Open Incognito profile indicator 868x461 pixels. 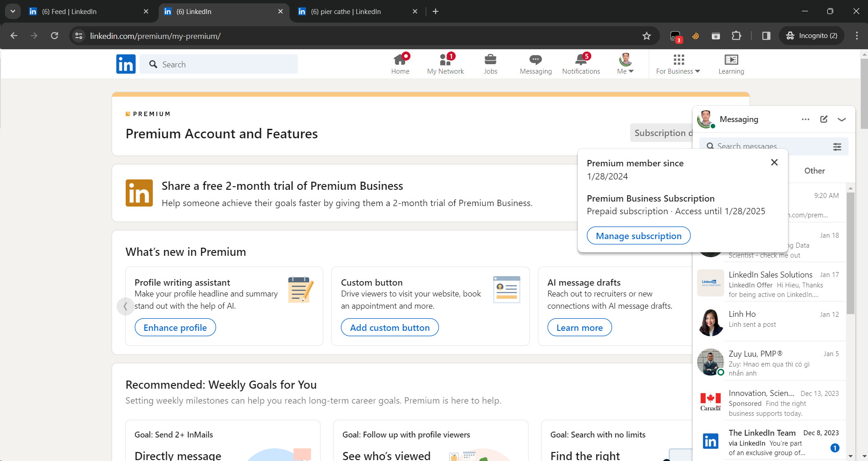coord(811,36)
